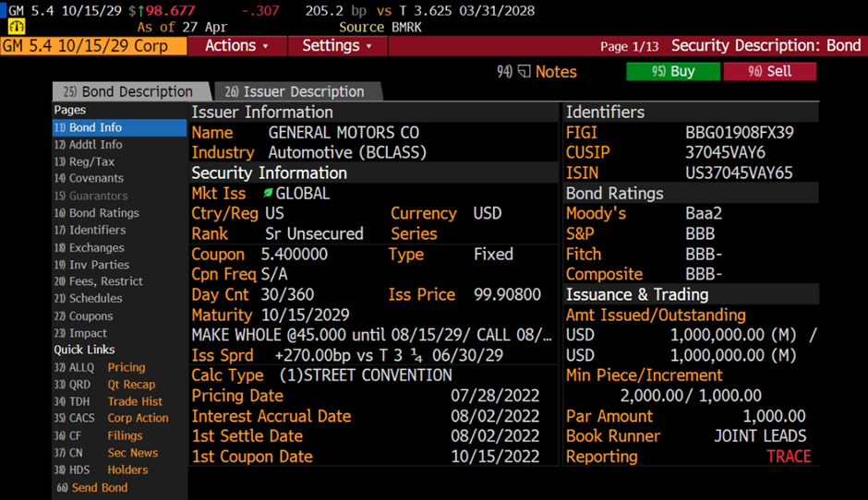The height and width of the screenshot is (500, 868).
Task: Click the CUSIP value 37045VAY6
Action: (725, 152)
